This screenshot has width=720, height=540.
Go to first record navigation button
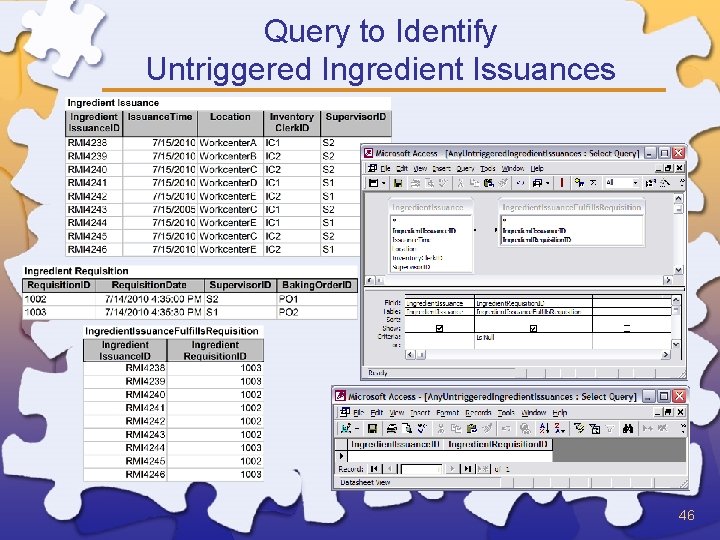374,468
